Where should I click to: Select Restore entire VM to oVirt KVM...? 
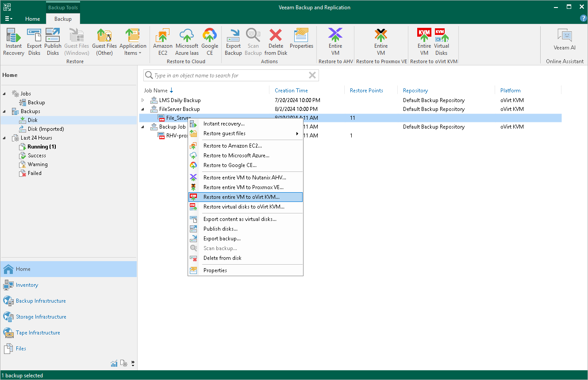246,197
